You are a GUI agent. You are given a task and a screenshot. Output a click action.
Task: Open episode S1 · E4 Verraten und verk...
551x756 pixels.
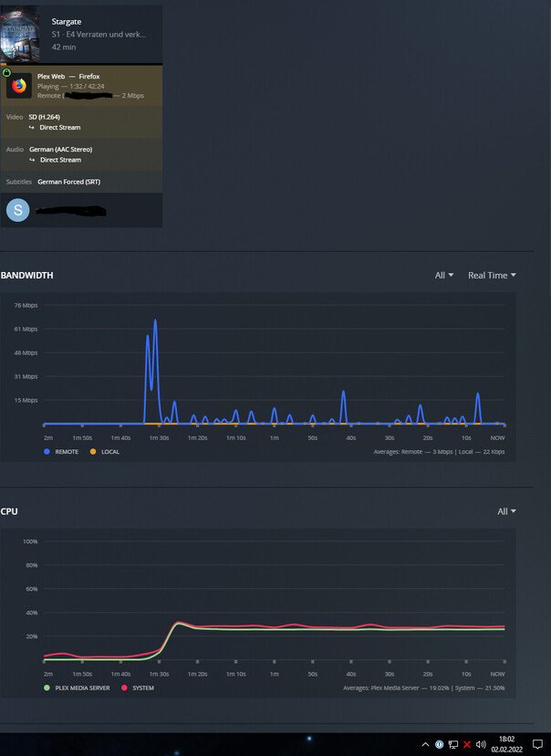click(x=99, y=34)
